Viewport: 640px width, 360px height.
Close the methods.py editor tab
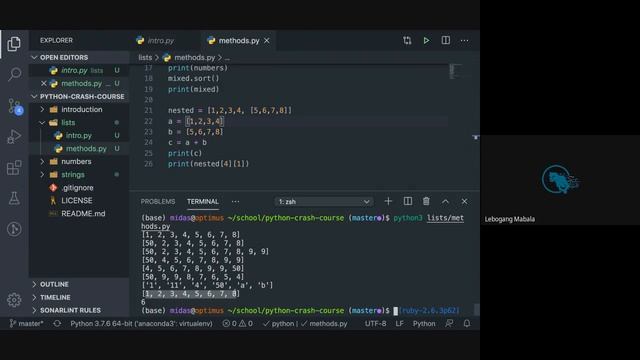pos(267,40)
